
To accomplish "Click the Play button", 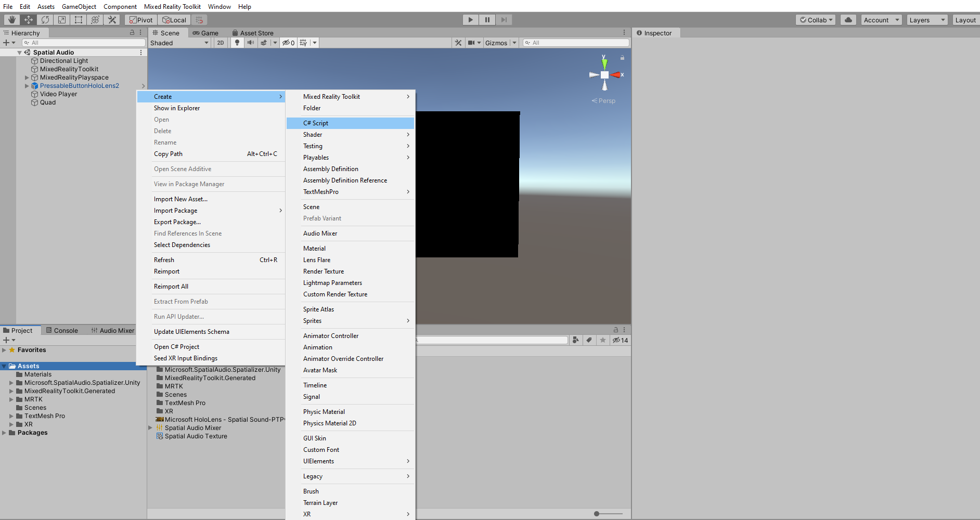I will pos(471,20).
